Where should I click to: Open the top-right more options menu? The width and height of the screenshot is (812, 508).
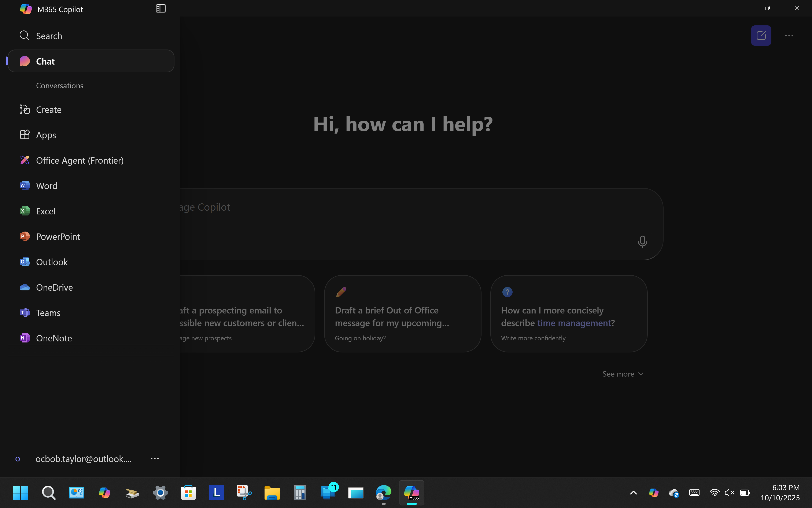789,35
